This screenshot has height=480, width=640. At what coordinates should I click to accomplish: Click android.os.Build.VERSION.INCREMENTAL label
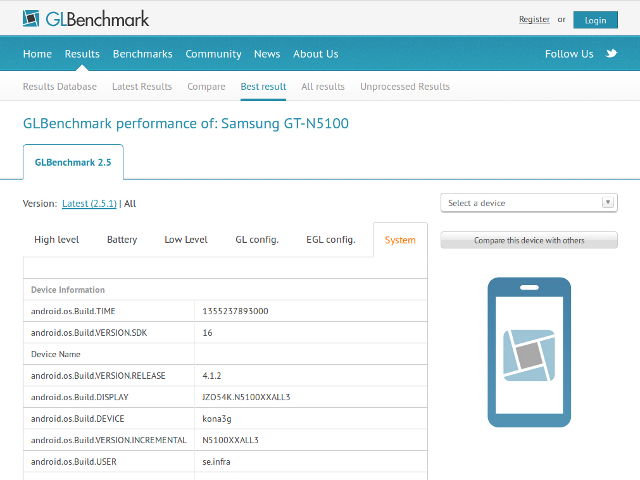pos(109,440)
